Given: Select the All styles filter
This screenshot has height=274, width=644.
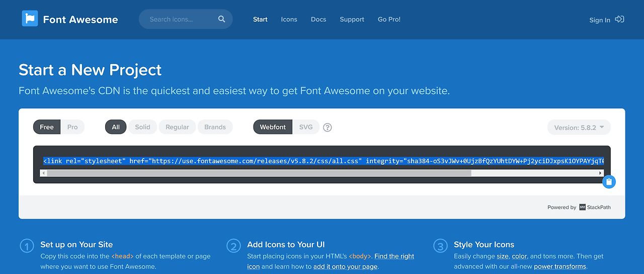Looking at the screenshot, I should 116,127.
